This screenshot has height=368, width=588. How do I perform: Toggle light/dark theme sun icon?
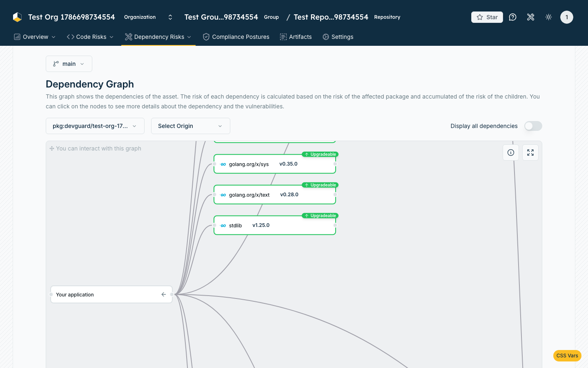[x=549, y=17]
